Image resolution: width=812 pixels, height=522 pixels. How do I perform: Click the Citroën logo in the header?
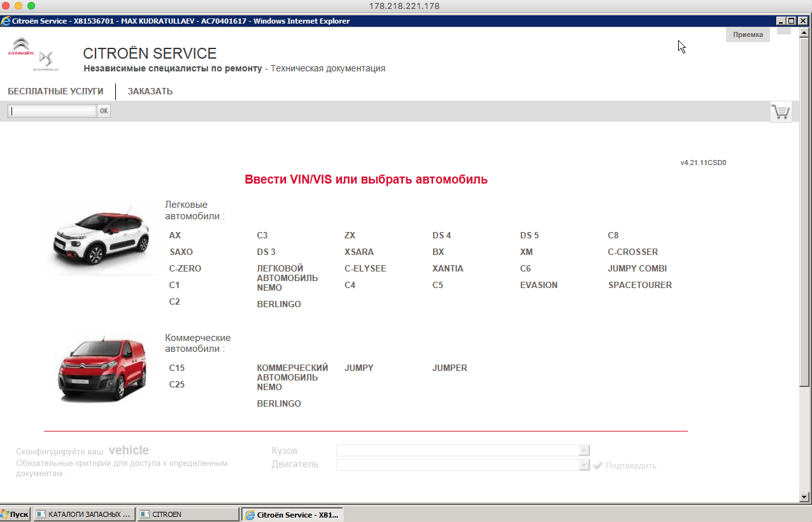coord(21,47)
